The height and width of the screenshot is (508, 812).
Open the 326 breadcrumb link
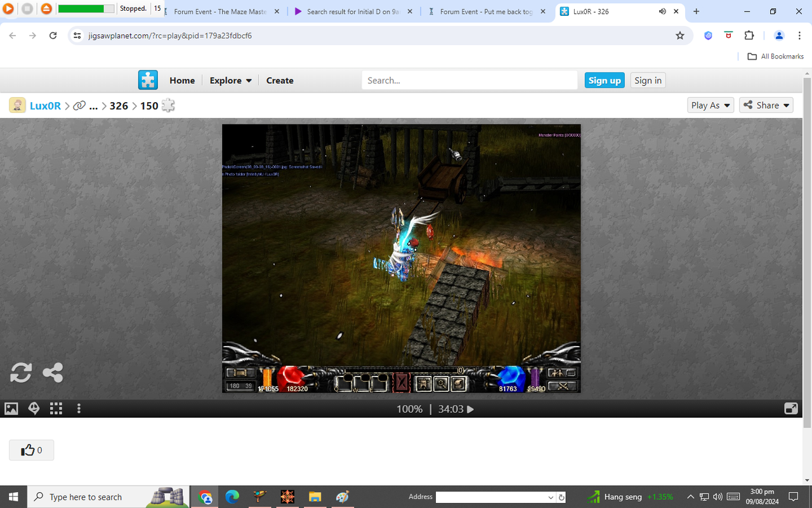(x=119, y=105)
